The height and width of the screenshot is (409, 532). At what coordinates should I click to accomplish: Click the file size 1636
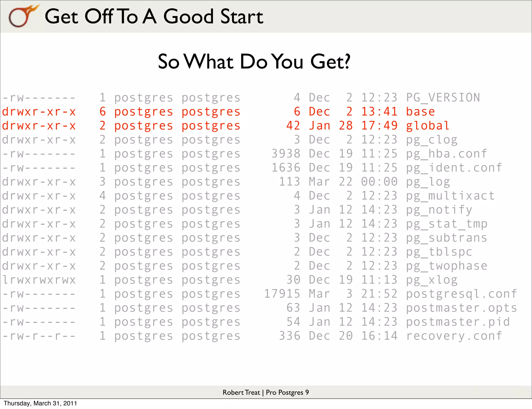[x=286, y=168]
